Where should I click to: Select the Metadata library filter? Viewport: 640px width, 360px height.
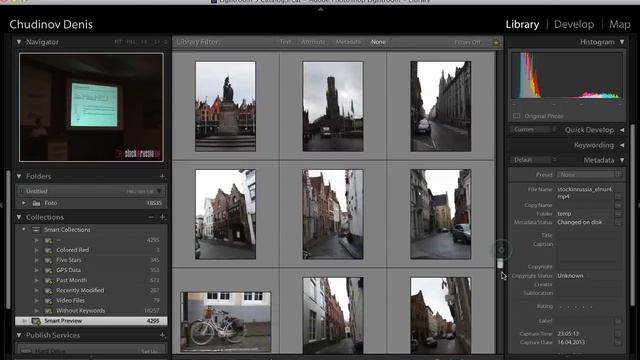point(348,42)
